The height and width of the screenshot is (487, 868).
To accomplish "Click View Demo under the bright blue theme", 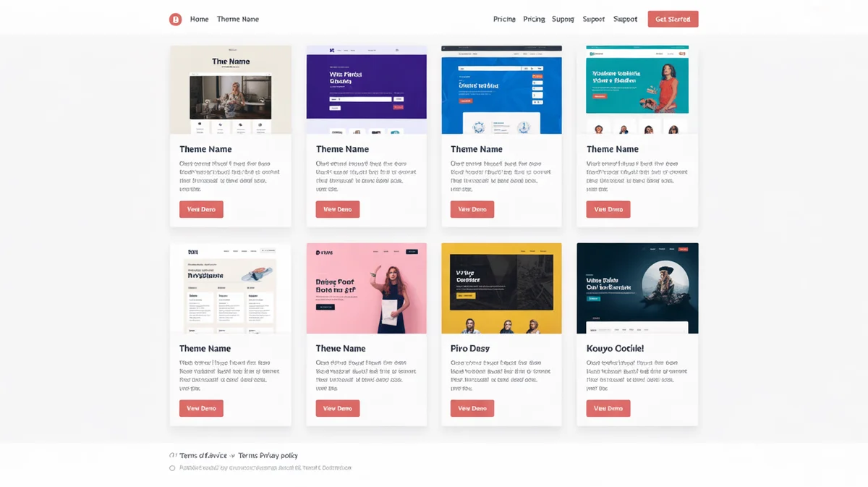I will pyautogui.click(x=472, y=209).
